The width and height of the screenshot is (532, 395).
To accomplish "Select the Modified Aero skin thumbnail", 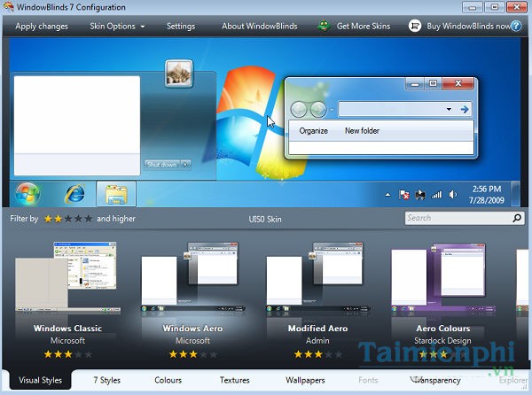I will point(318,277).
